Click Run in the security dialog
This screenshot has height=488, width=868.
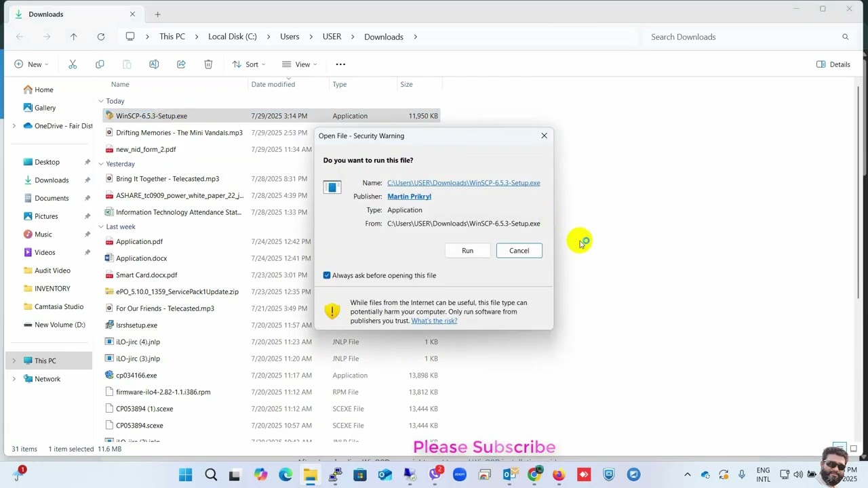tap(468, 251)
